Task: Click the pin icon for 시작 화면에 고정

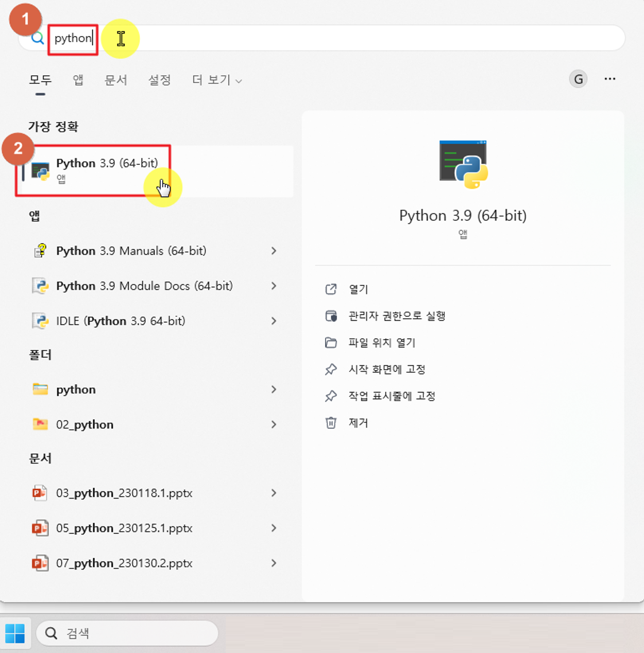Action: tap(331, 369)
